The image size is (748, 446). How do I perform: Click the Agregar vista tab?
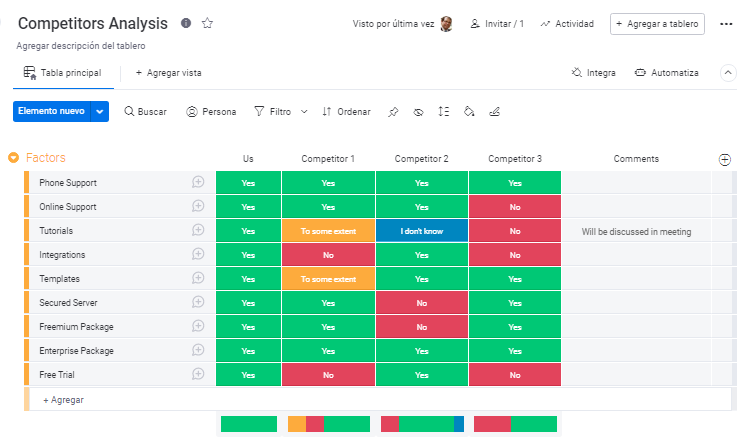pyautogui.click(x=168, y=73)
